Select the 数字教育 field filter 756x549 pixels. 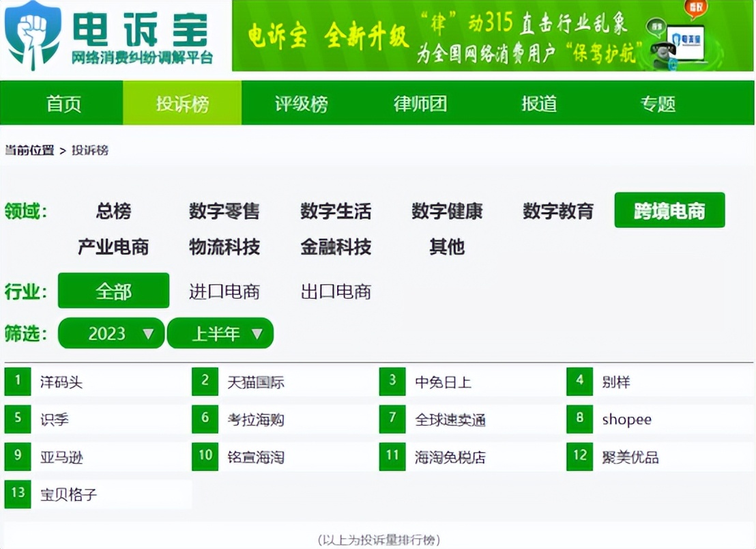tap(558, 211)
